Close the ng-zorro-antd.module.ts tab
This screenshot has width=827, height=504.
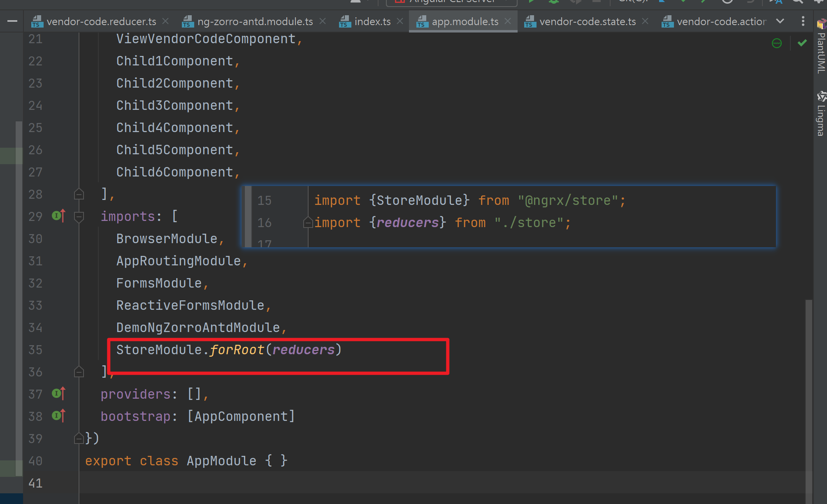coord(323,21)
